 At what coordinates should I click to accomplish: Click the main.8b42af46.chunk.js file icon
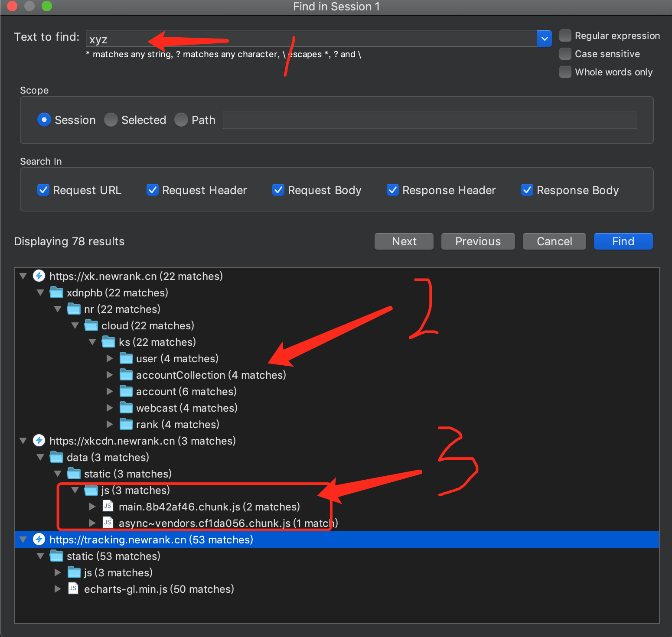(x=108, y=506)
